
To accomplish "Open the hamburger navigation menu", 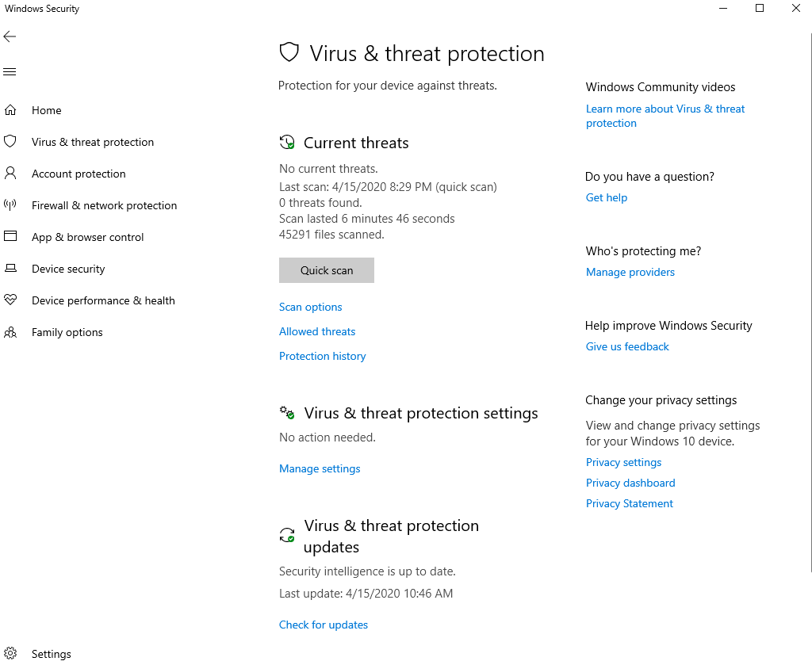I will 10,72.
